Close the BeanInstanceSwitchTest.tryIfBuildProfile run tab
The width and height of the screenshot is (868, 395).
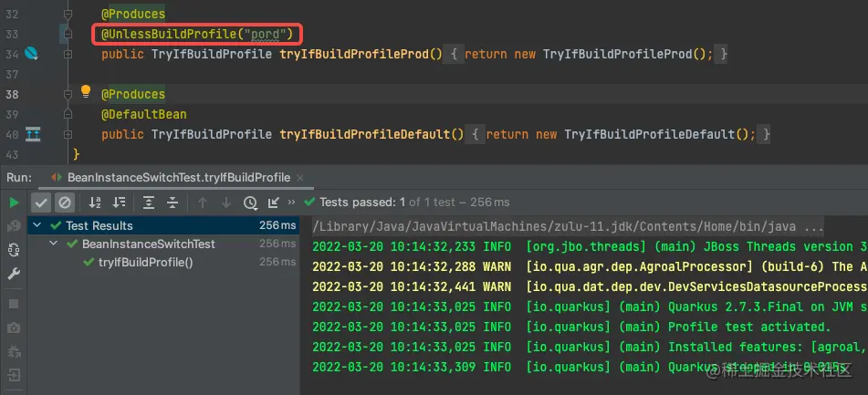click(x=300, y=178)
